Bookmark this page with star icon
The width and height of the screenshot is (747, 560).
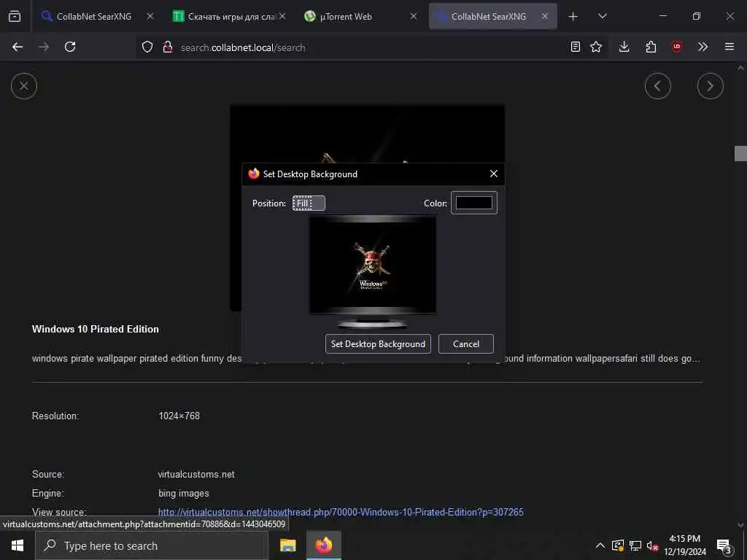[596, 47]
